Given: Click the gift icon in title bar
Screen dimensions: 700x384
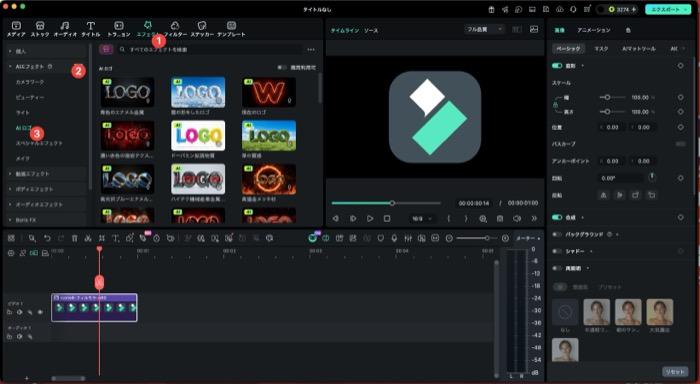Looking at the screenshot, I should [x=492, y=9].
